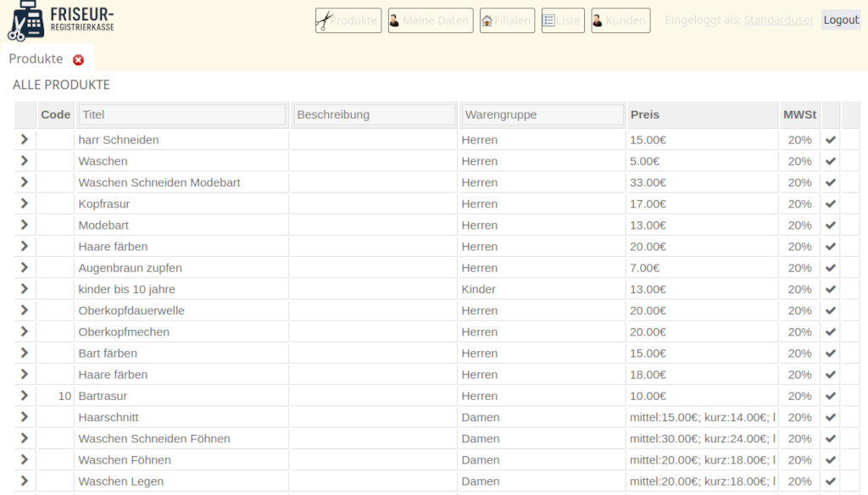Expand details for Kopfrasur
The image size is (868, 495).
(x=25, y=203)
